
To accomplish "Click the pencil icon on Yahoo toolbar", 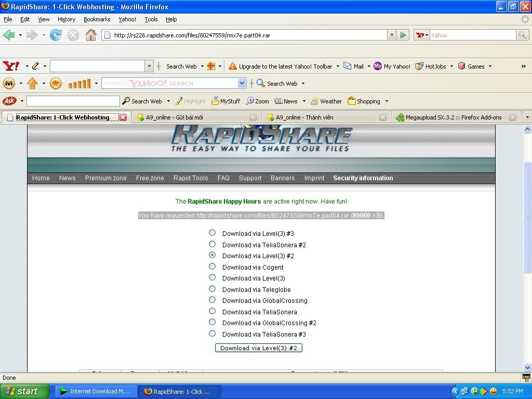I will coord(35,66).
